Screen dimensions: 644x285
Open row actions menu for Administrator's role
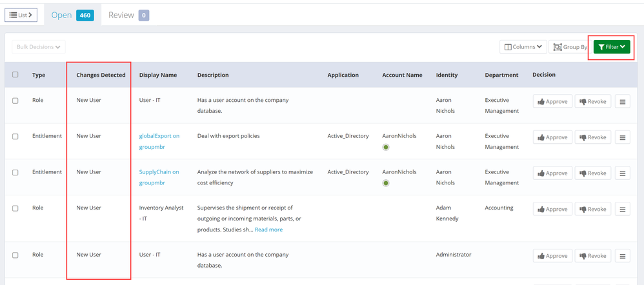(x=622, y=256)
